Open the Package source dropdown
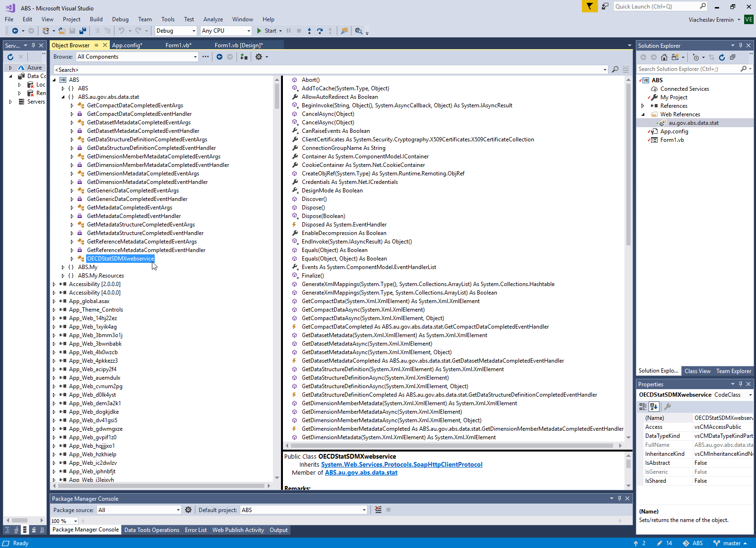756x548 pixels. coord(139,510)
